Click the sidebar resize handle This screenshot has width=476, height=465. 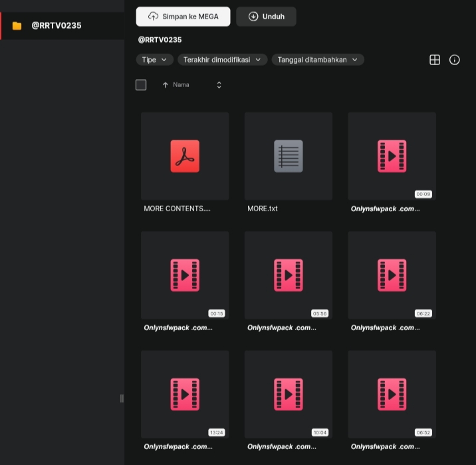(122, 399)
